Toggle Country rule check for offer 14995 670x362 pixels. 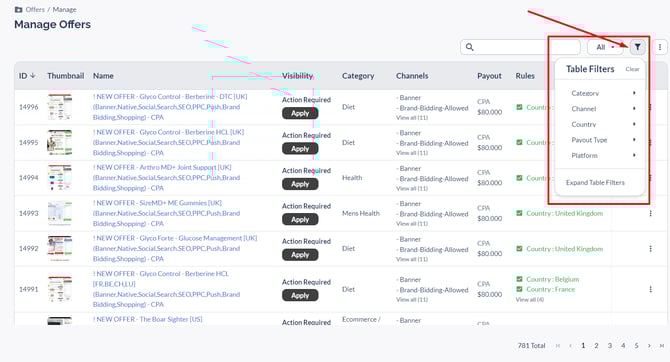click(519, 142)
